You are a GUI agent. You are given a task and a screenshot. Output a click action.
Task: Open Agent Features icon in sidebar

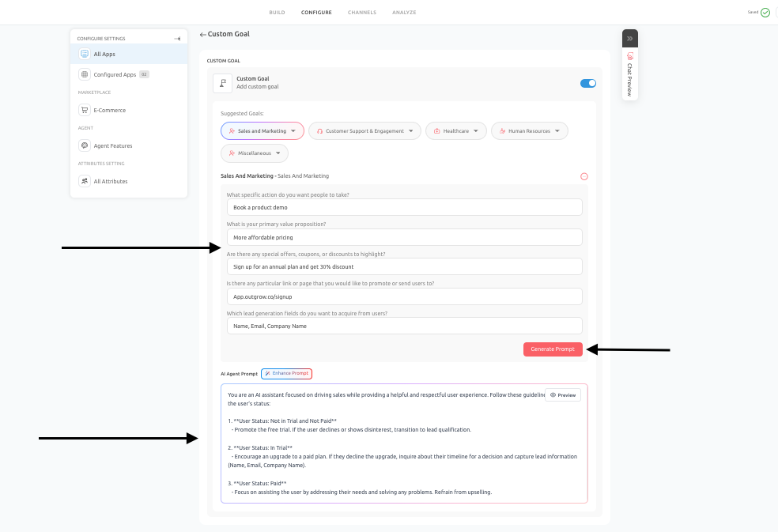click(x=85, y=145)
